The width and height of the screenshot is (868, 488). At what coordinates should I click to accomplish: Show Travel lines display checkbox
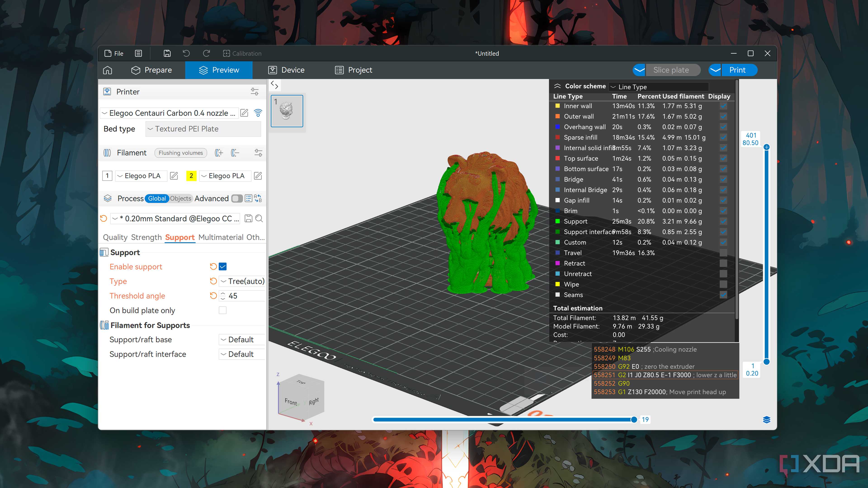(723, 253)
